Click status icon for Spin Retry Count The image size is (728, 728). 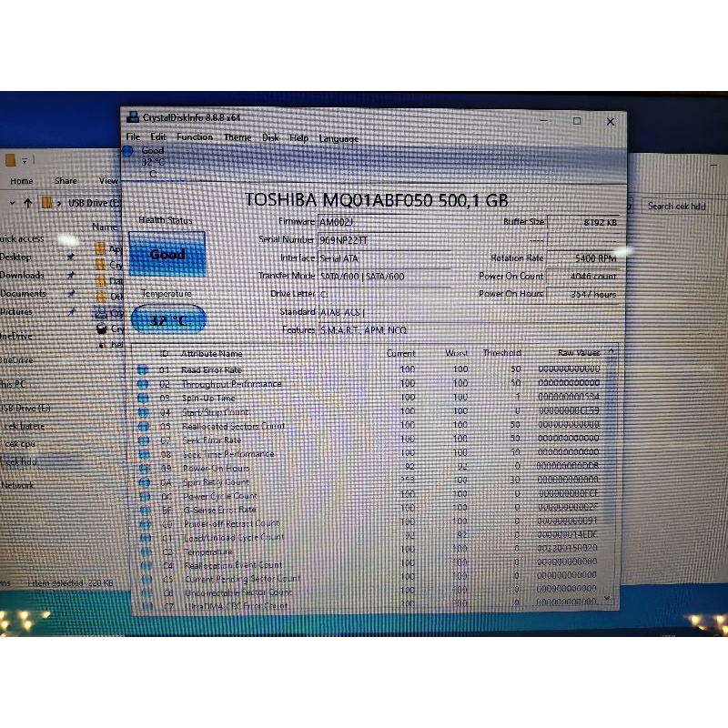[x=145, y=482]
